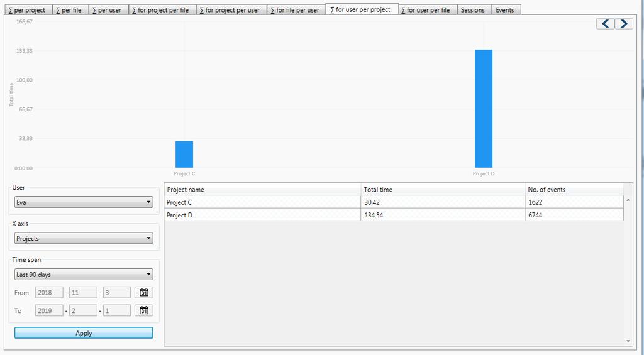Click the Project D chart axis label
The image size is (644, 355).
pos(484,173)
